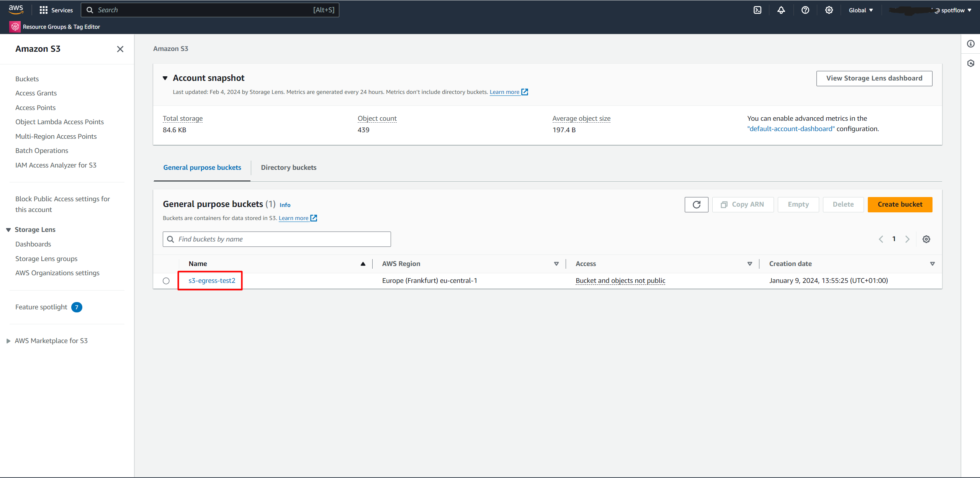Collapse the Account snapshot section
Screen dimensions: 980x478
click(165, 78)
